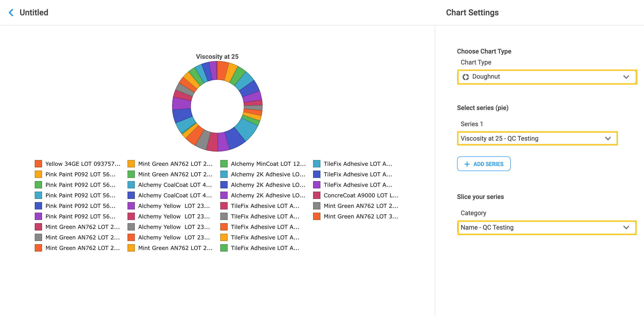
Task: Click the Viscosity at 25 chart title
Action: [217, 56]
